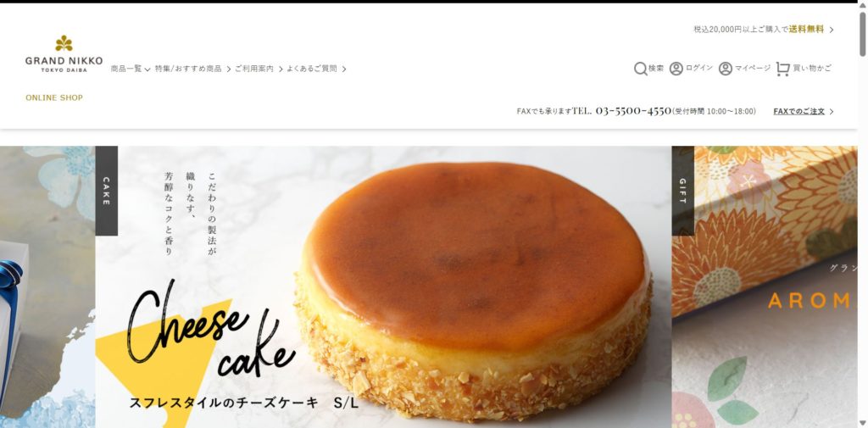Expand the 特集/おすすめ商品 chevron
Viewport: 868px width, 428px height.
(228, 69)
